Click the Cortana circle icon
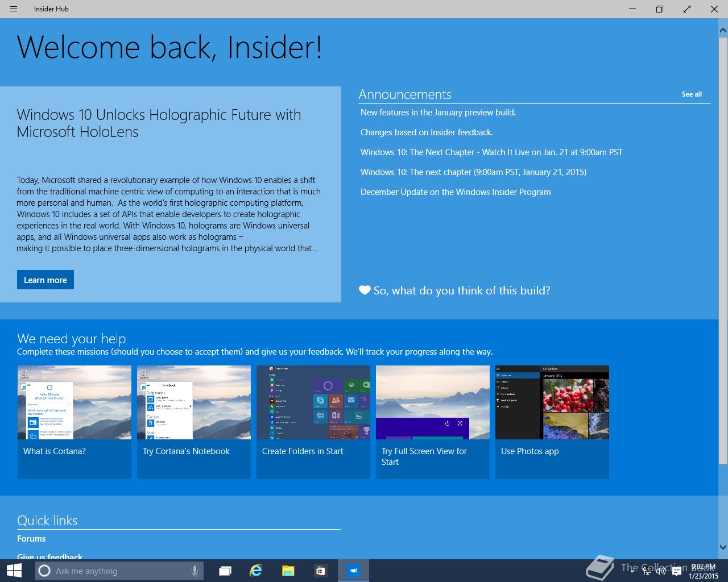 pyautogui.click(x=44, y=571)
